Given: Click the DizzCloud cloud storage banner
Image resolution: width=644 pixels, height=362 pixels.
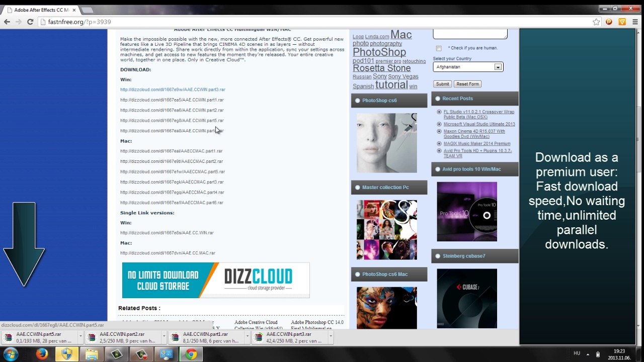Looking at the screenshot, I should 216,281.
